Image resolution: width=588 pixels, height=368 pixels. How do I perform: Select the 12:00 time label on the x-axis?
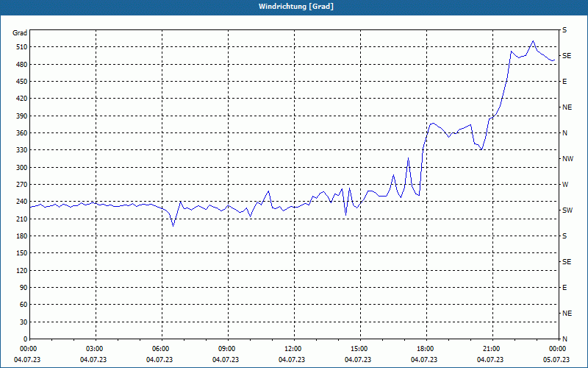click(x=293, y=349)
